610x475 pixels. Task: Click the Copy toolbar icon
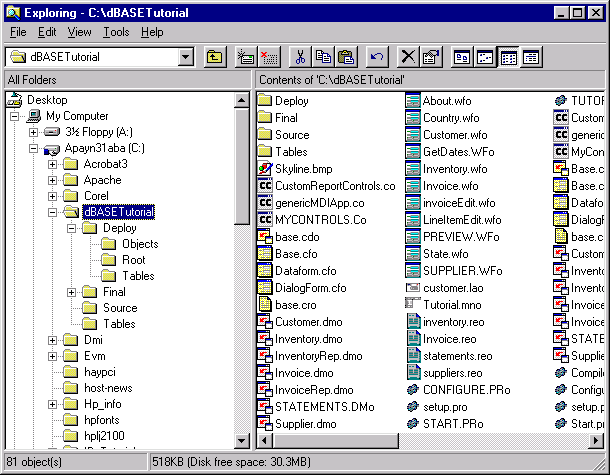(323, 57)
